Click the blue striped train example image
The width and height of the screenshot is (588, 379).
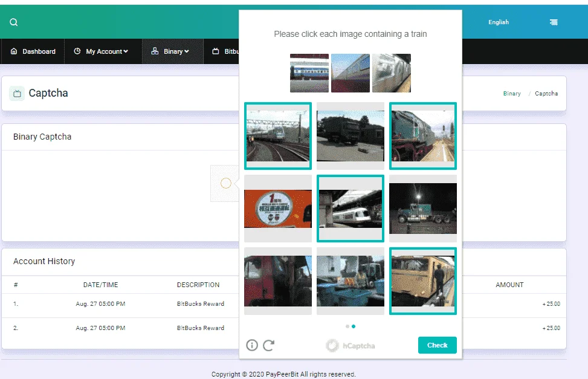click(x=309, y=73)
